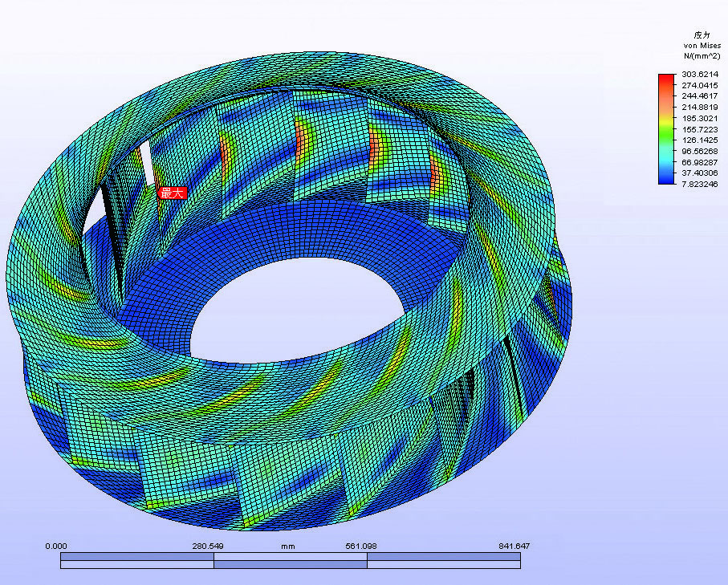Click the 561.098 scale bar label
The height and width of the screenshot is (585, 728).
click(360, 546)
